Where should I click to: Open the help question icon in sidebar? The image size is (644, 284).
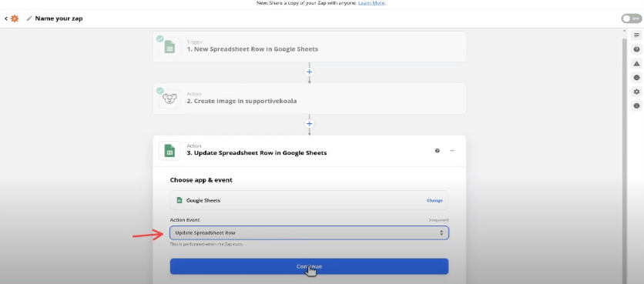pyautogui.click(x=636, y=49)
